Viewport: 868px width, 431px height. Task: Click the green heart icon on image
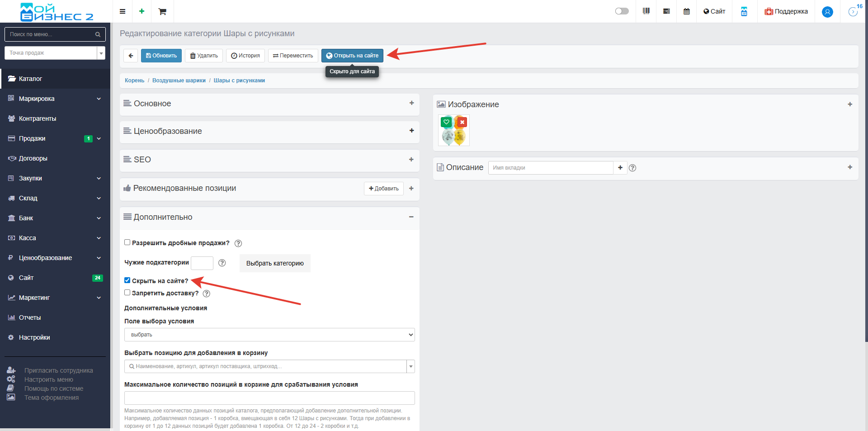pos(446,122)
